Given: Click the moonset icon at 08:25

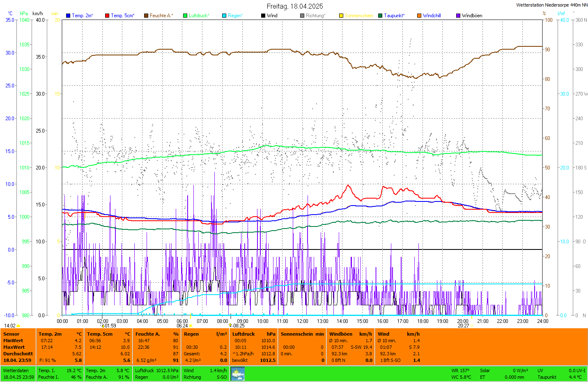Looking at the screenshot, I should click(230, 325).
